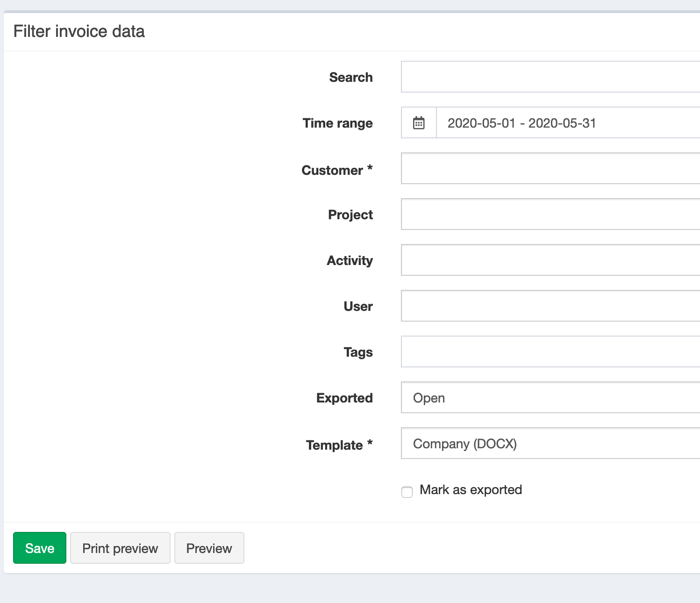This screenshot has height=603, width=700.
Task: Enable the Mark as exported checkbox
Action: (x=407, y=492)
